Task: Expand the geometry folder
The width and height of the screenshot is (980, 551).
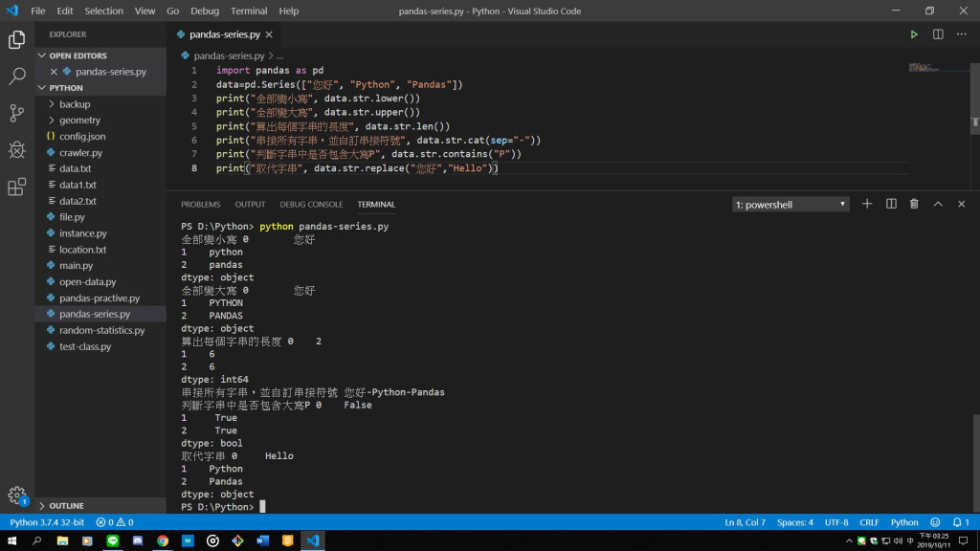Action: (x=100, y=120)
